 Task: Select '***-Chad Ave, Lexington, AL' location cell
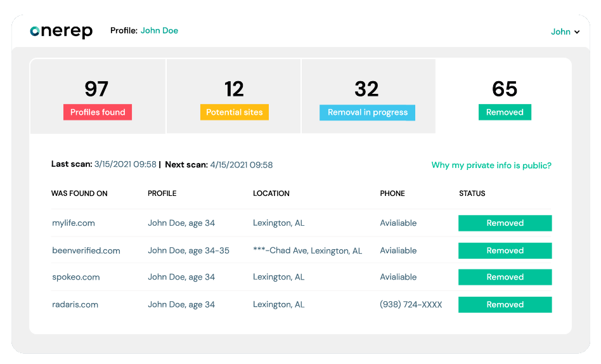click(307, 251)
